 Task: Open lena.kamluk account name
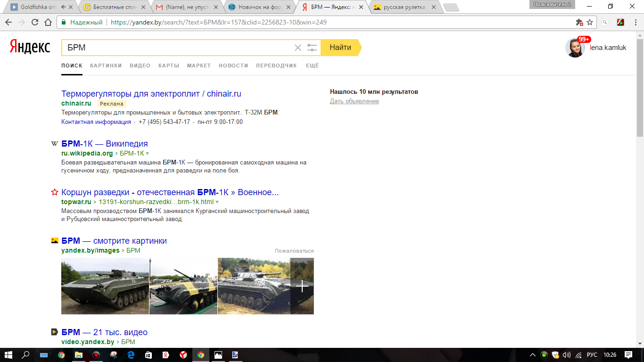pyautogui.click(x=608, y=48)
